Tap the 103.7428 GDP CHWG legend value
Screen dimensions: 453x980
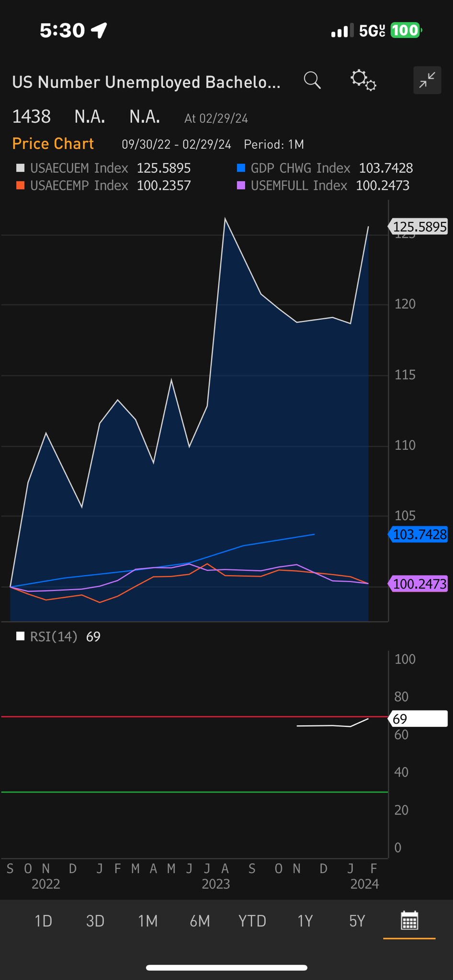[x=386, y=168]
